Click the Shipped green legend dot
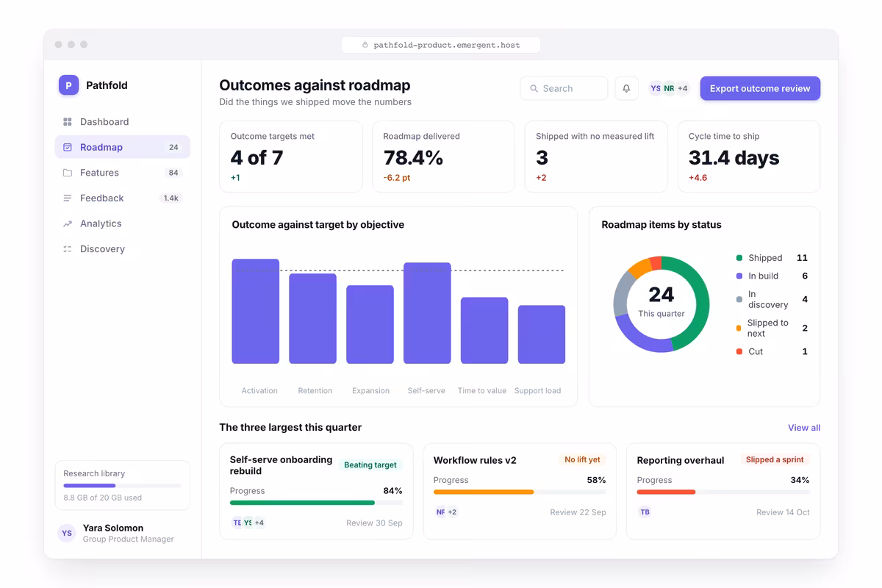 739,258
